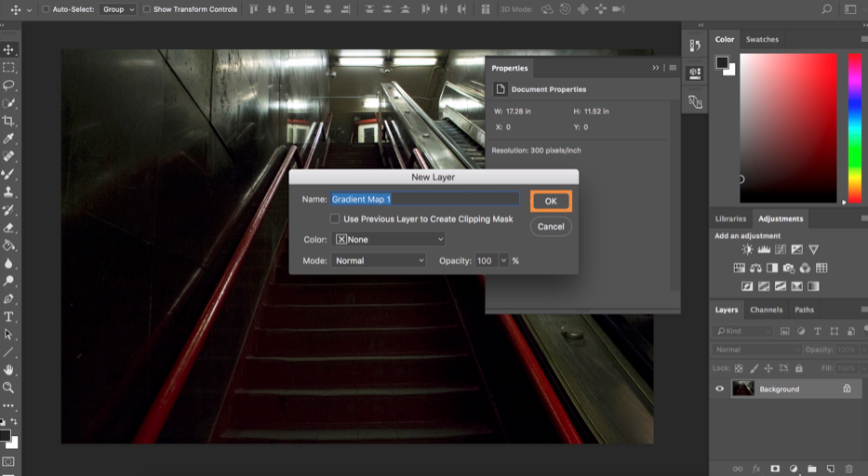Click the Opacity value field in dialog
Image resolution: width=868 pixels, height=476 pixels.
click(x=487, y=260)
